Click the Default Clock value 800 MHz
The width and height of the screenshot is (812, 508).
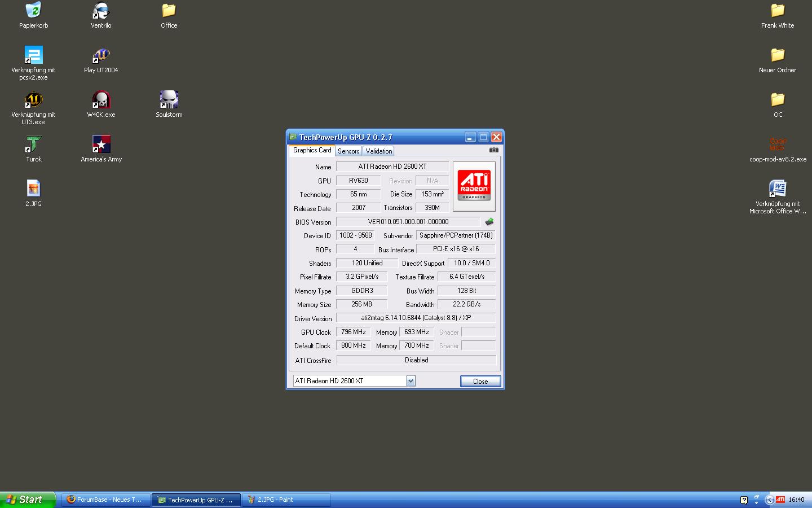[354, 345]
